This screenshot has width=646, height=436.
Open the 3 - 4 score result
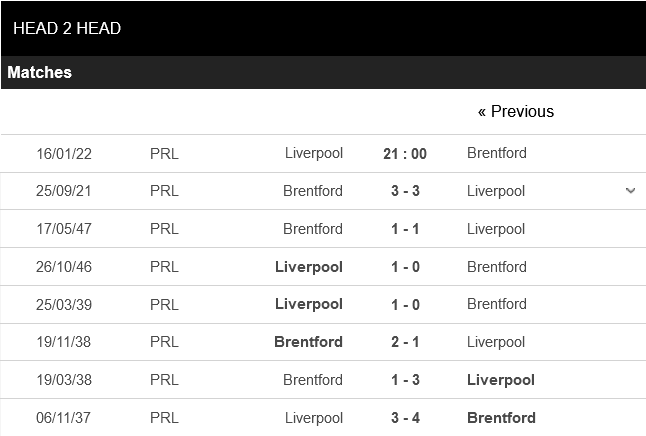405,418
